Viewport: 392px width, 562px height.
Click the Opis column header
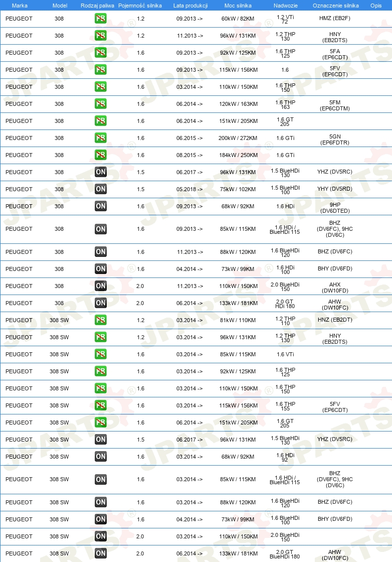click(376, 6)
